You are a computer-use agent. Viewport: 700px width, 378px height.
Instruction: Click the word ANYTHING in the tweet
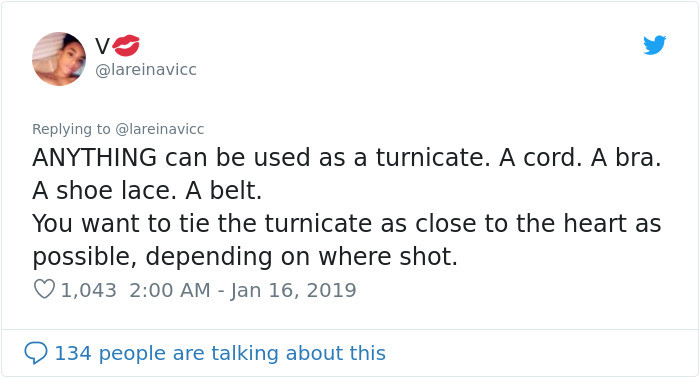point(95,158)
